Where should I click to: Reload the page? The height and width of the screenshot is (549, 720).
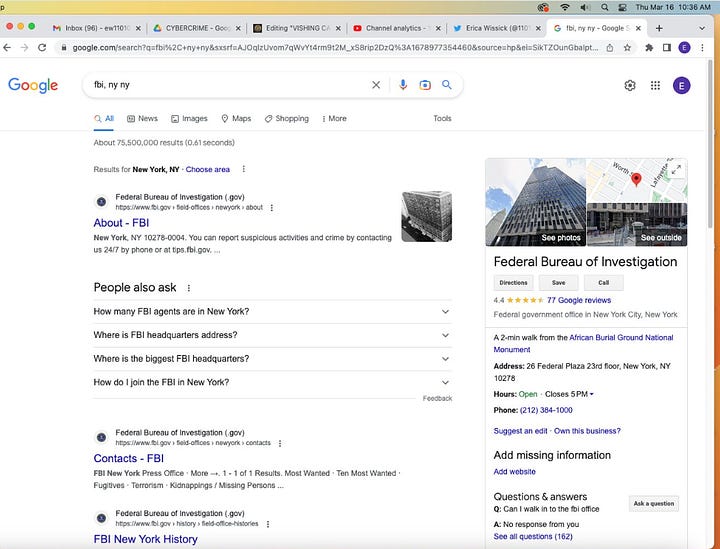[x=42, y=47]
